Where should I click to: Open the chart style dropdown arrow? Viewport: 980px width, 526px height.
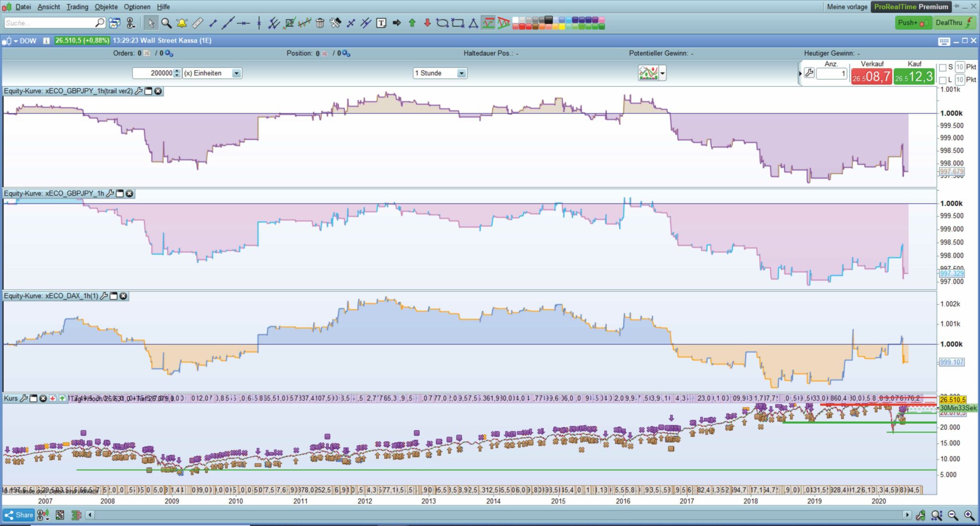click(663, 74)
